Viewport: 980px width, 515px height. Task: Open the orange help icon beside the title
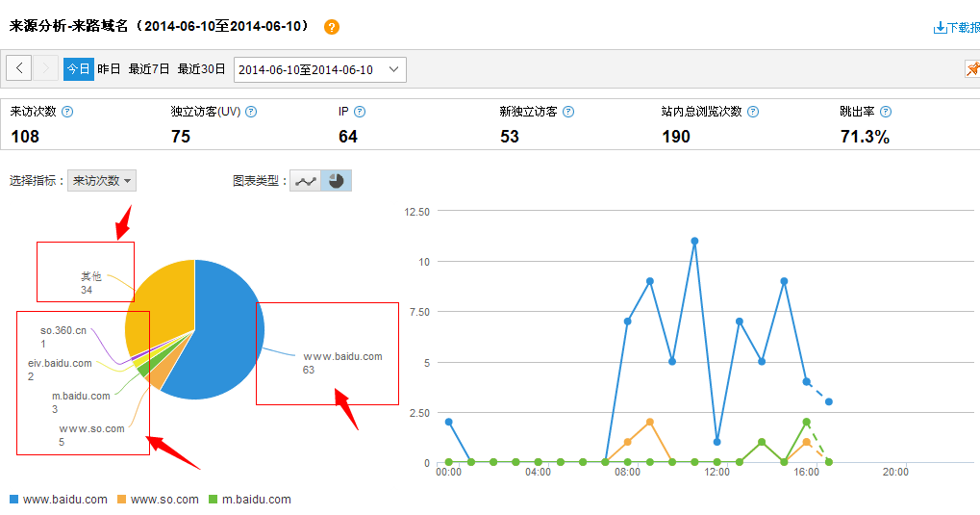click(332, 27)
